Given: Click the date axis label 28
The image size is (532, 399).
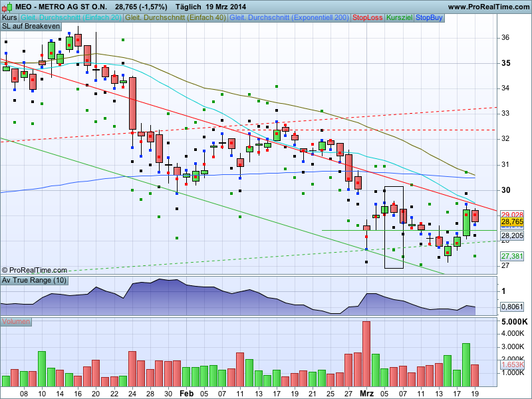Looking at the screenshot, I should pyautogui.click(x=150, y=394).
